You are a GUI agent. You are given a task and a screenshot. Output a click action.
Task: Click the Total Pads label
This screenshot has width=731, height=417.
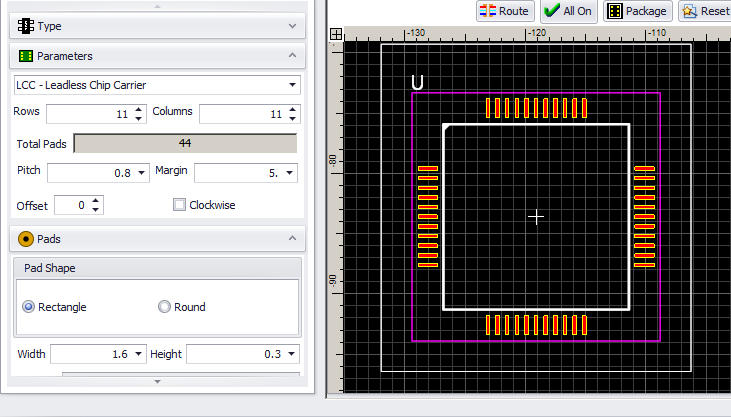click(41, 144)
